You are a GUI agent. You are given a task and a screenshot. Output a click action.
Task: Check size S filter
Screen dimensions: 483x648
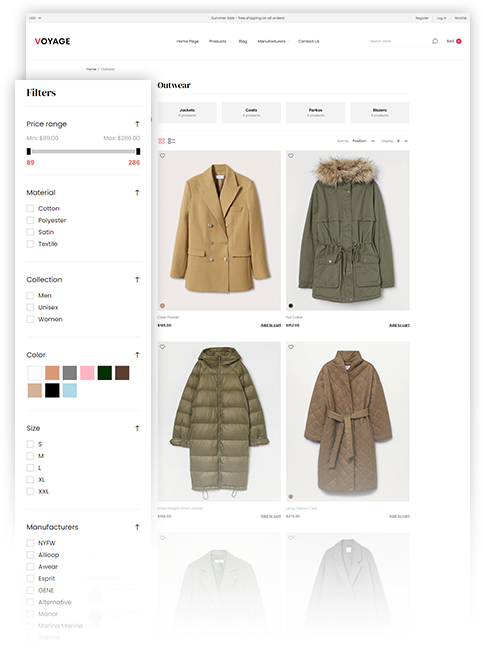[30, 444]
